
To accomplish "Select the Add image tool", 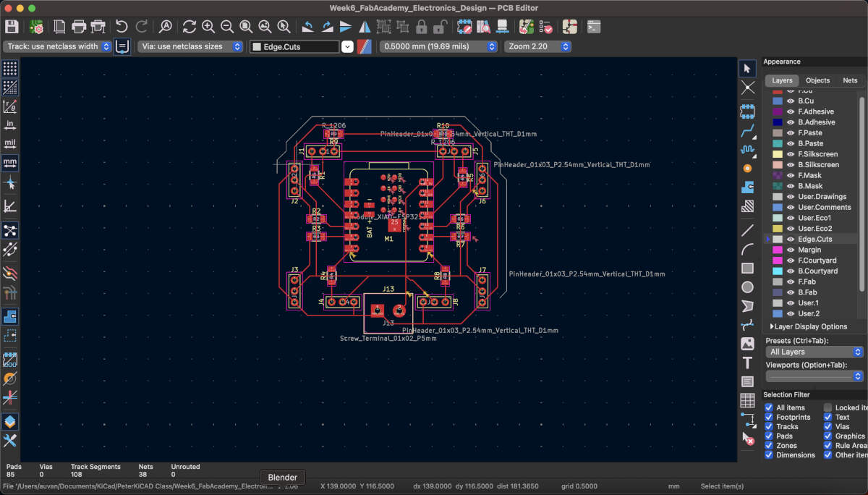I will (x=748, y=344).
